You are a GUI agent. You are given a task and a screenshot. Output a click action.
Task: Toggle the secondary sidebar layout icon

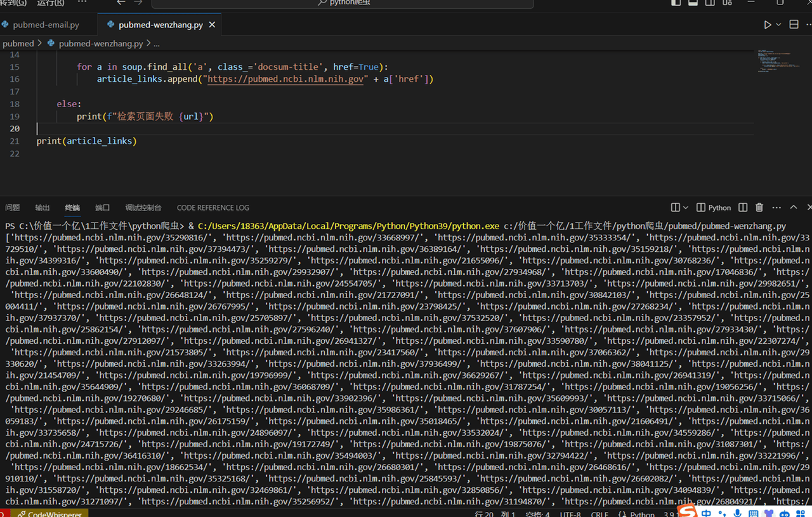click(x=710, y=3)
